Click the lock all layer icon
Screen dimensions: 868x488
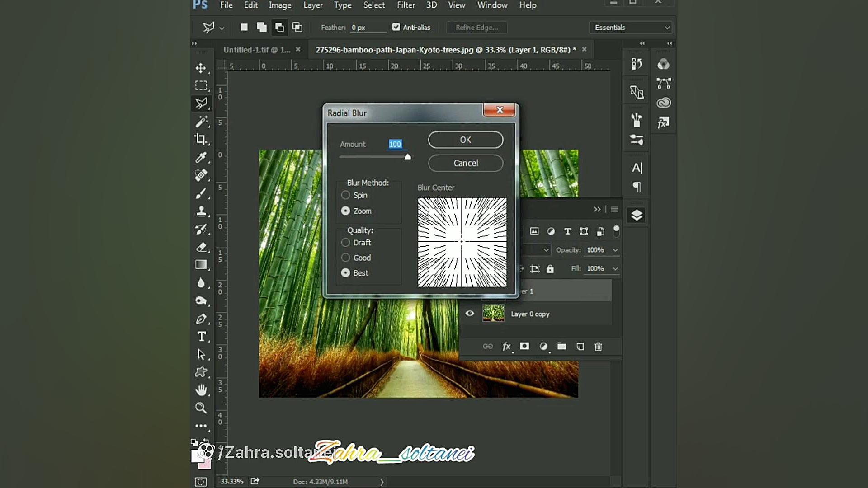pyautogui.click(x=550, y=269)
